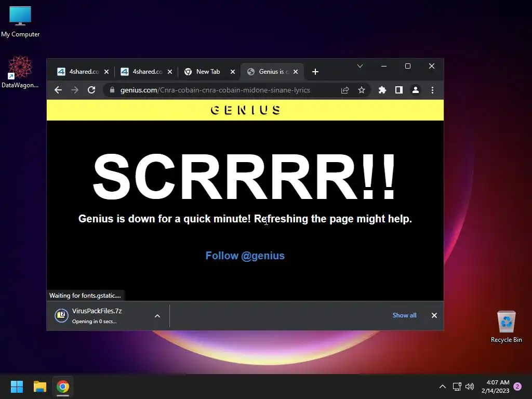Open the tab search chevron
Screen dimensions: 532x399
tap(360, 66)
